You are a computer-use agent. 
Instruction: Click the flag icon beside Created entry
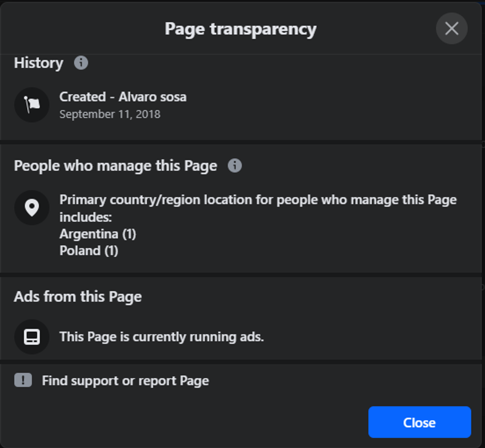coord(32,104)
